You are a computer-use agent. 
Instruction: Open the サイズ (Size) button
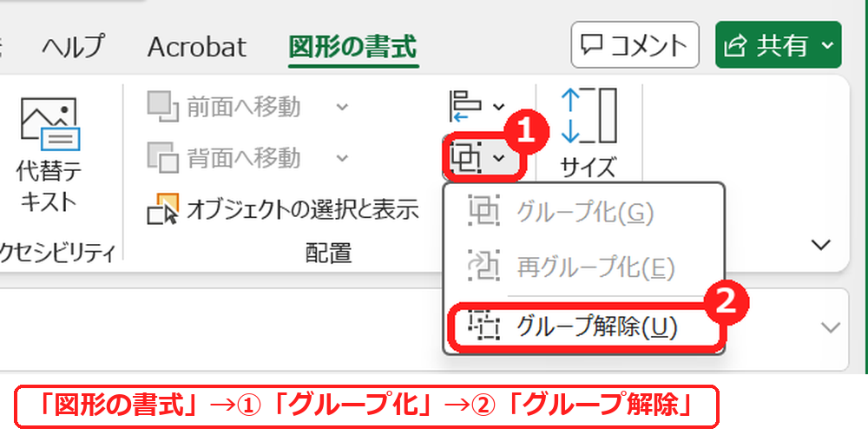[589, 132]
